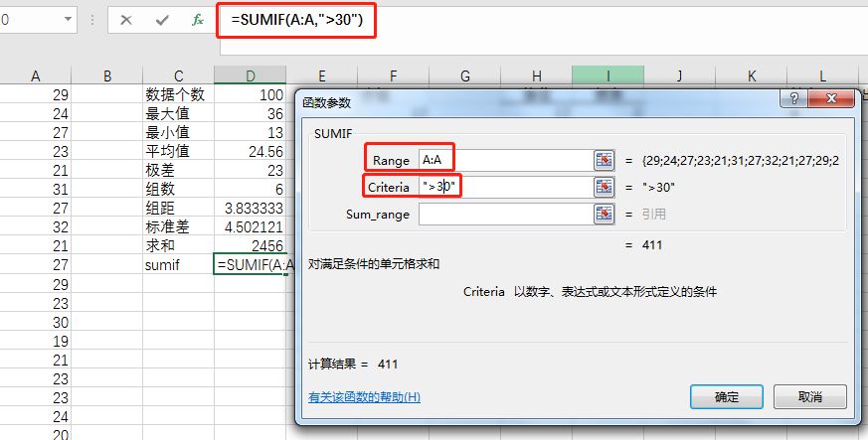Collapse dialog using Sum_range selector icon
Screen dimensions: 868x440
pyautogui.click(x=605, y=215)
